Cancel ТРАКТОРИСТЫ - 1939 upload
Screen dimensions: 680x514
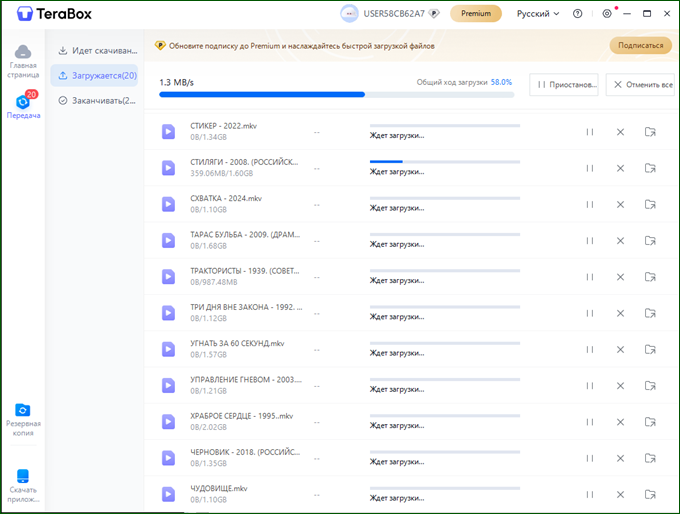coord(621,277)
